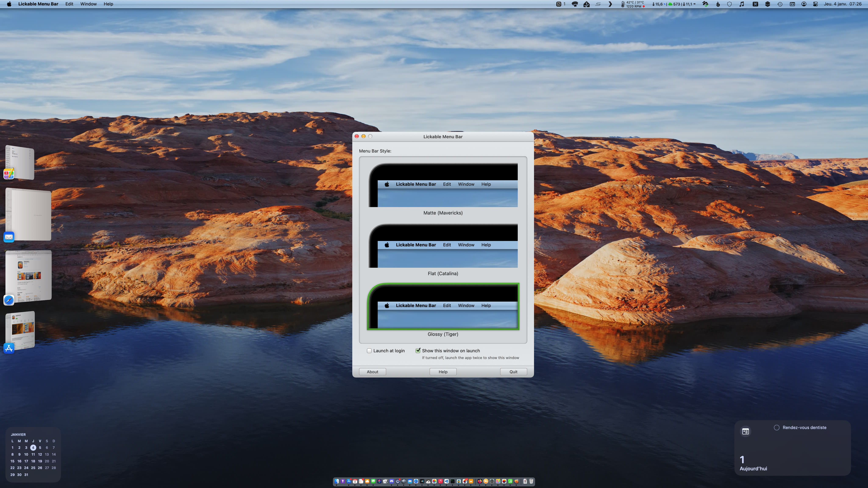Mark Rendez-vous dentiste reminder as complete
Screen dimensions: 868x488
776,427
